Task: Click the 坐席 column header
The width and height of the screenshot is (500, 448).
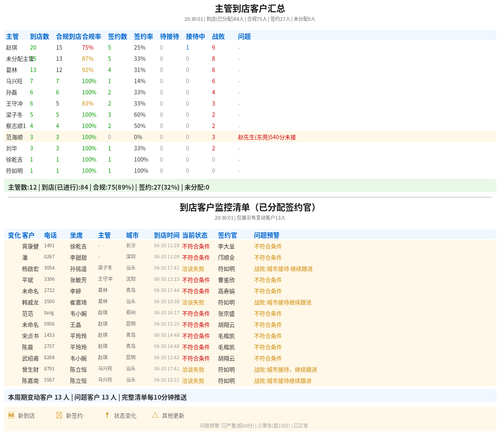Action: pyautogui.click(x=76, y=235)
